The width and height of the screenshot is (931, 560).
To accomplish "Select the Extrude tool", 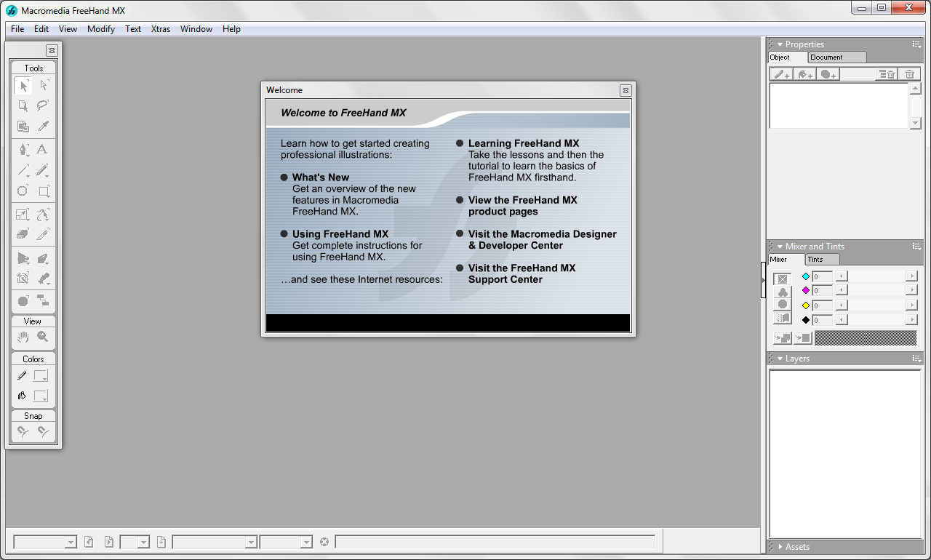I will (x=44, y=258).
